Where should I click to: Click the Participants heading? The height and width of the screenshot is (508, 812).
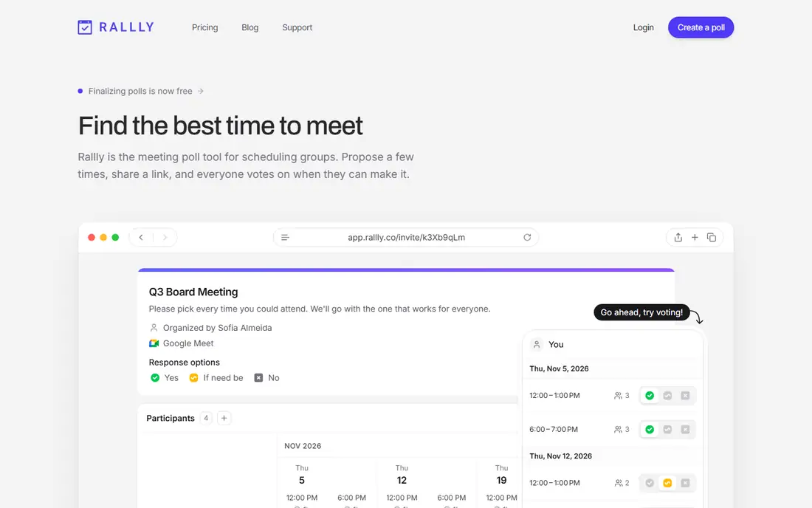[x=171, y=419]
